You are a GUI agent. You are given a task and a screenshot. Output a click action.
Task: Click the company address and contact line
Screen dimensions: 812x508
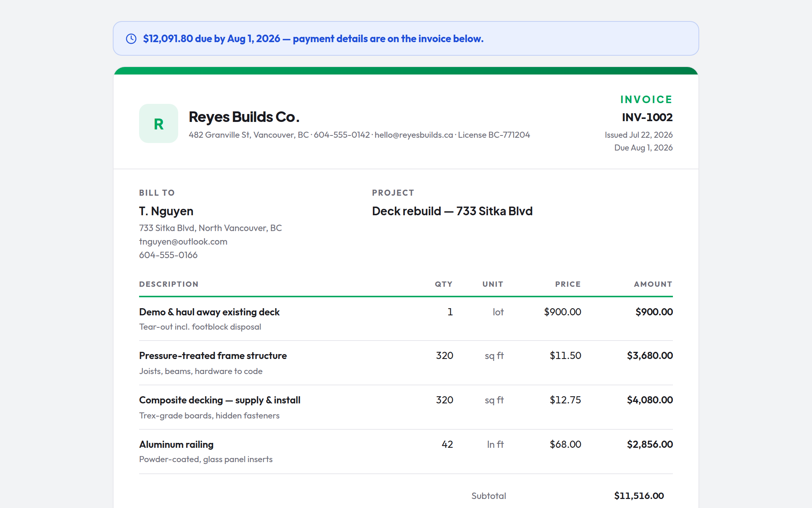pos(359,135)
